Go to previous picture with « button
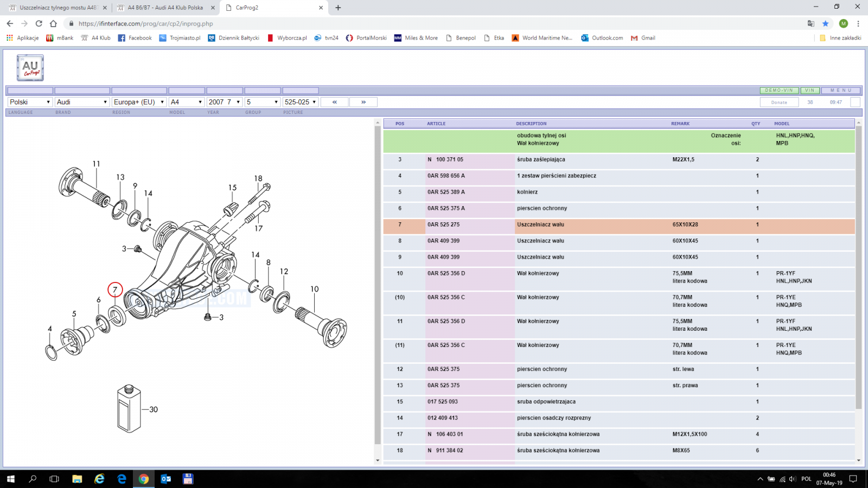868x488 pixels. (x=335, y=102)
